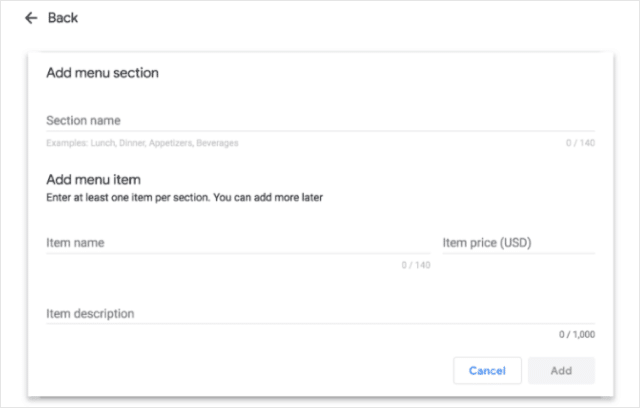This screenshot has height=408, width=640.
Task: Click the "Add menu item" heading
Action: point(93,180)
